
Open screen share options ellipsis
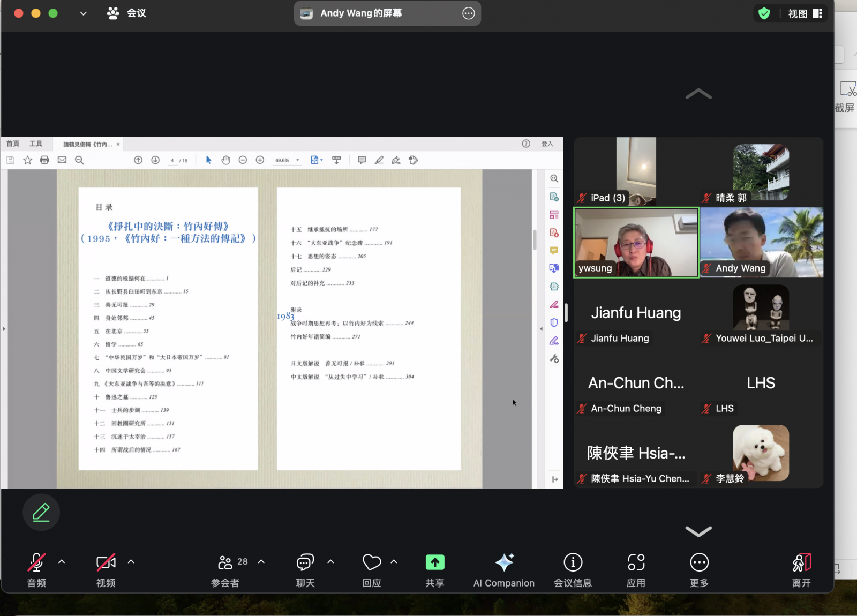click(468, 13)
